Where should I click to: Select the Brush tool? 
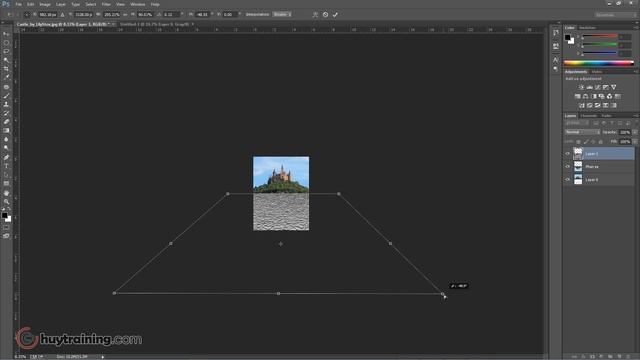pos(6,96)
